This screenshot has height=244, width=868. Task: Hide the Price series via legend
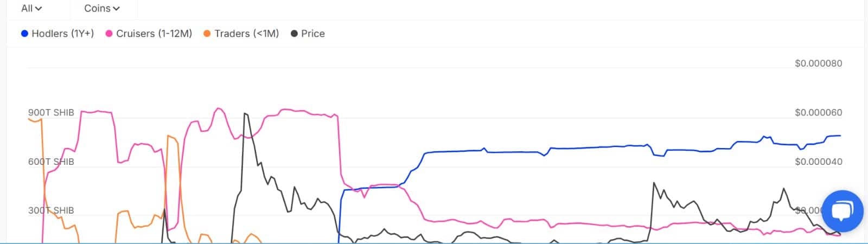pos(308,34)
